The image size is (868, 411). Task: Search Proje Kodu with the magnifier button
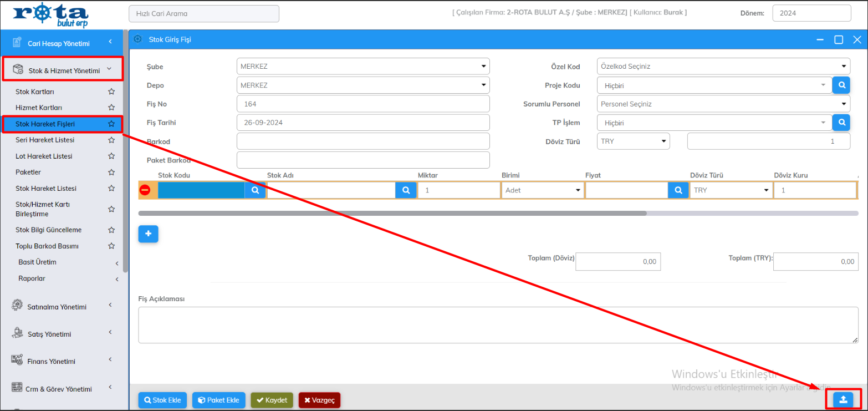coord(841,85)
